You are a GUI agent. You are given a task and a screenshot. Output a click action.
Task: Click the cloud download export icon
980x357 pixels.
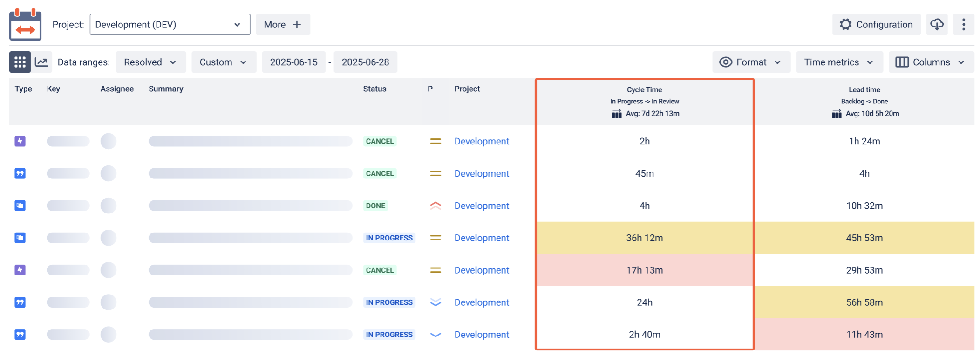(937, 24)
